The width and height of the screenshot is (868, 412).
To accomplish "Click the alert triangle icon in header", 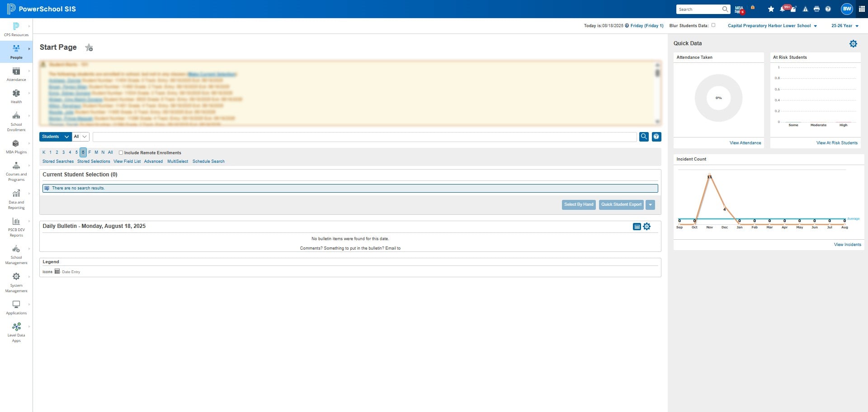I will click(805, 9).
